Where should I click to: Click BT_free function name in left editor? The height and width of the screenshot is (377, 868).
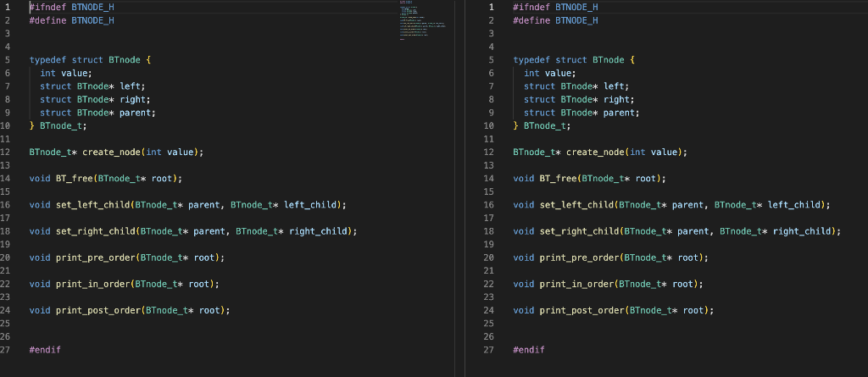[x=75, y=179]
